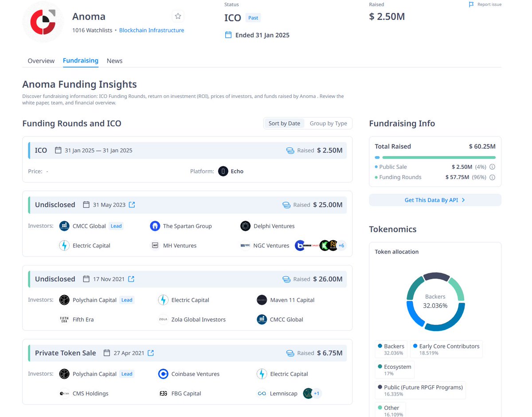Image resolution: width=532 pixels, height=417 pixels.
Task: Click the Report issue flag icon
Action: pos(471,4)
